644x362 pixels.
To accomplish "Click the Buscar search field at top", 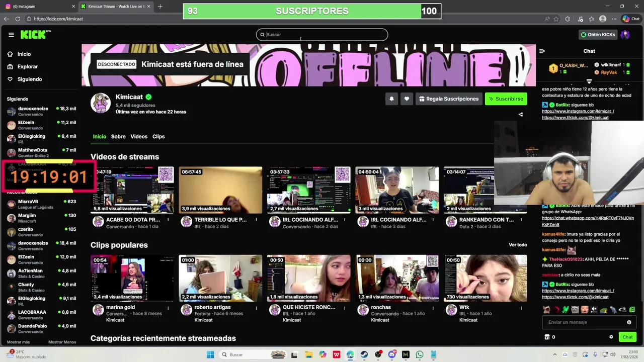I will pyautogui.click(x=322, y=35).
